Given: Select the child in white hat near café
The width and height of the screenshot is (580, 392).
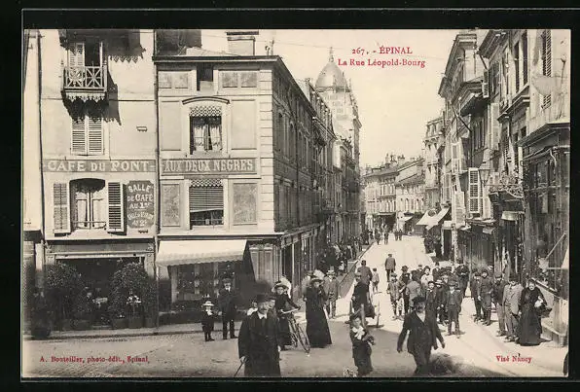Looking at the screenshot, I should (208, 321).
